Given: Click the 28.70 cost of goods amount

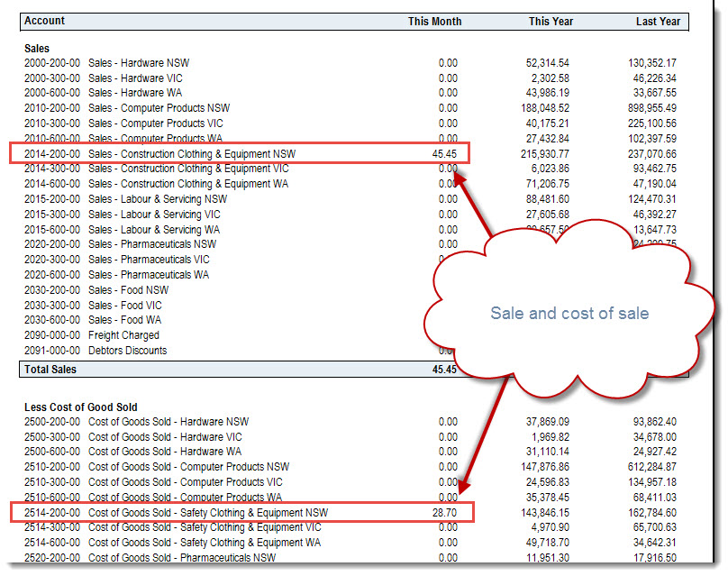Looking at the screenshot, I should (444, 513).
